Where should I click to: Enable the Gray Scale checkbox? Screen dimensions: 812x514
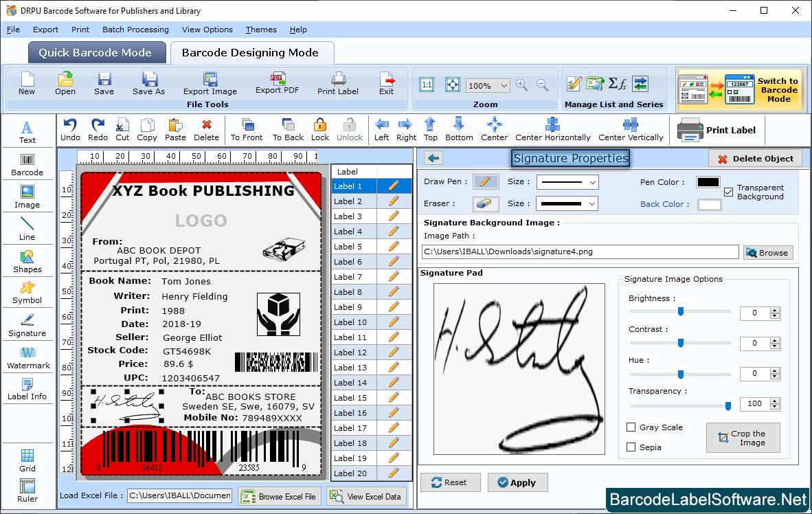631,427
